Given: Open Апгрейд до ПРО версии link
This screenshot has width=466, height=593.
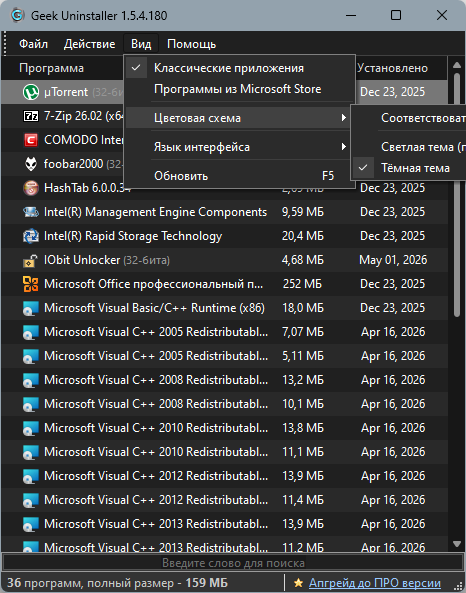Looking at the screenshot, I should (x=374, y=583).
